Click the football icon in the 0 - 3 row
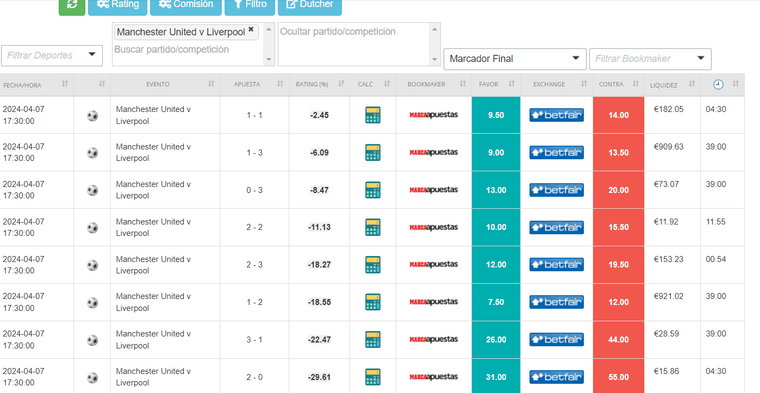Viewport: 760px width, 393px height. point(92,190)
